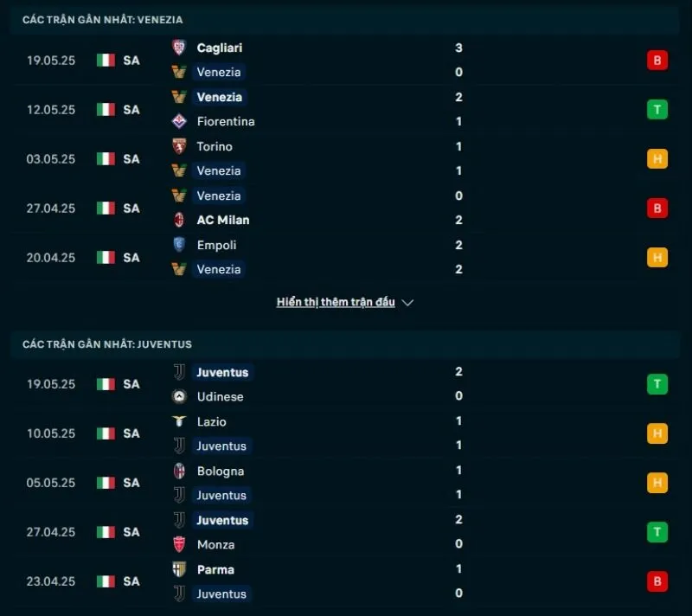Expand the chevron next to Hiển thị thêm trận đấu

407,302
